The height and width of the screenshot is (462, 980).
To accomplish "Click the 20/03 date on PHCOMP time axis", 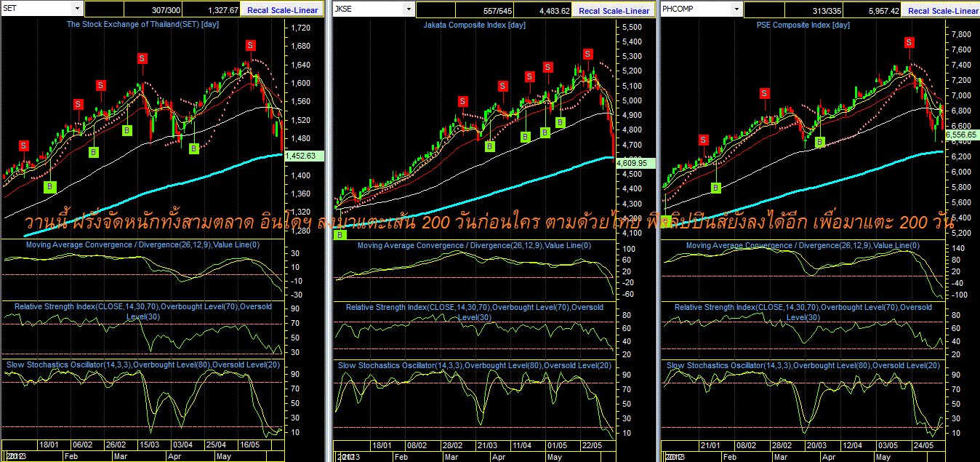I will pos(816,445).
